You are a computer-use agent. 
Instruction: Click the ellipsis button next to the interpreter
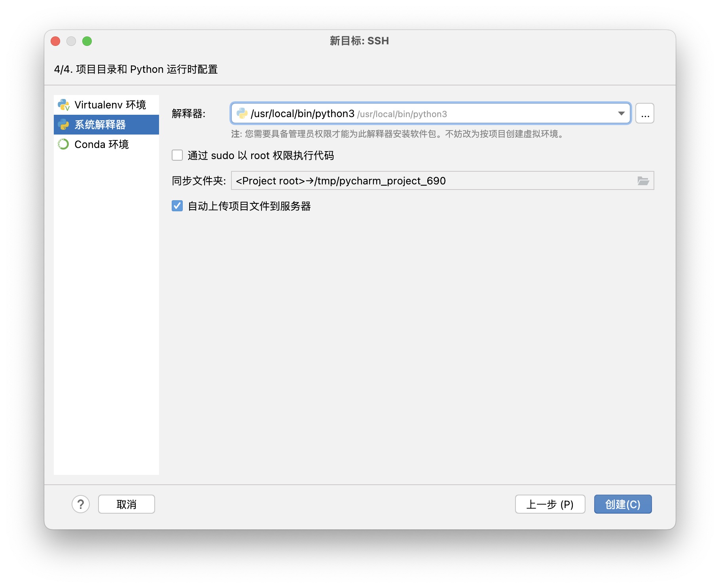644,114
